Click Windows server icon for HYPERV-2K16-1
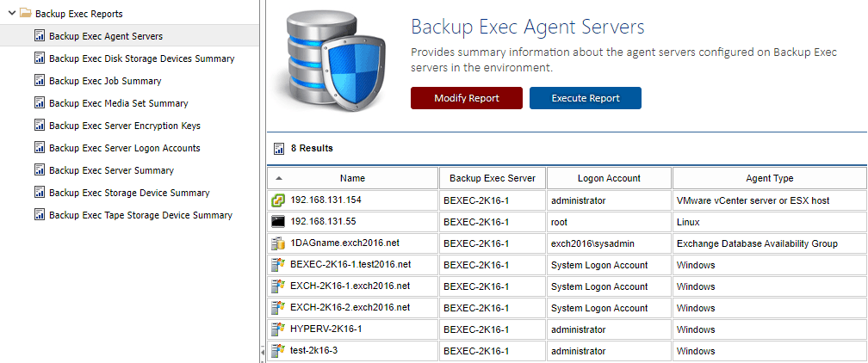 (x=278, y=329)
